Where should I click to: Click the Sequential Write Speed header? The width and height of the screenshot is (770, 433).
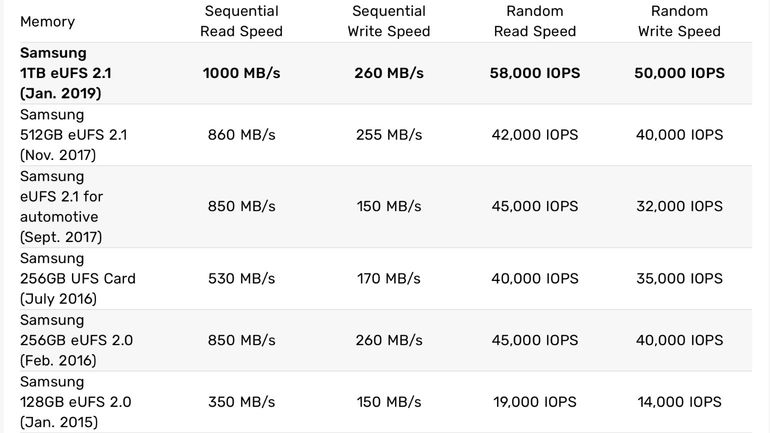pos(389,21)
